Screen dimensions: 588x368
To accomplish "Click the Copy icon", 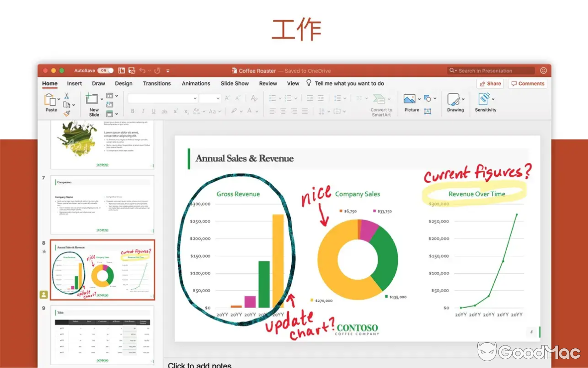I will click(x=65, y=104).
